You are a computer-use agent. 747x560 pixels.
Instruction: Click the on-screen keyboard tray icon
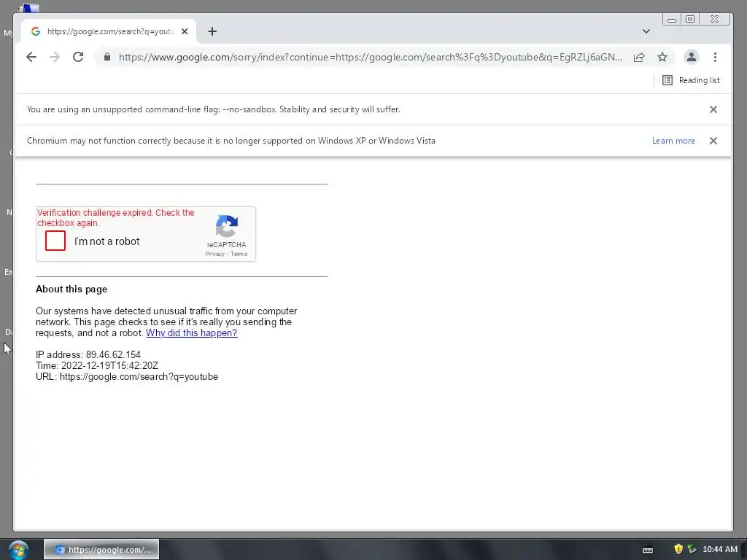click(648, 550)
